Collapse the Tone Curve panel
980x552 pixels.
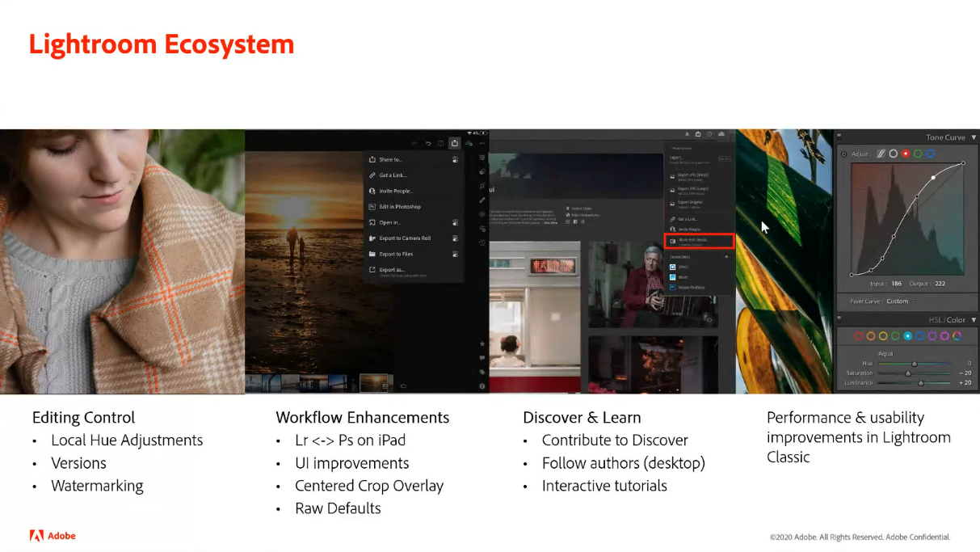tap(974, 137)
